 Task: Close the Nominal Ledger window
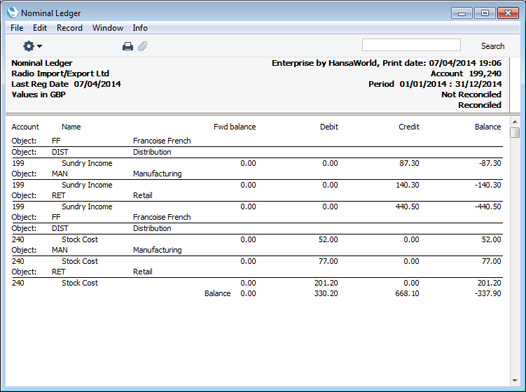coord(508,13)
